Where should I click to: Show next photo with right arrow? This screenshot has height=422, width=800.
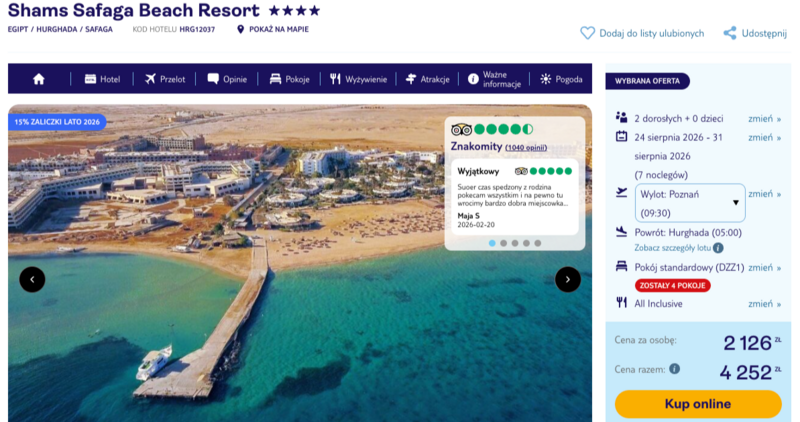point(568,279)
